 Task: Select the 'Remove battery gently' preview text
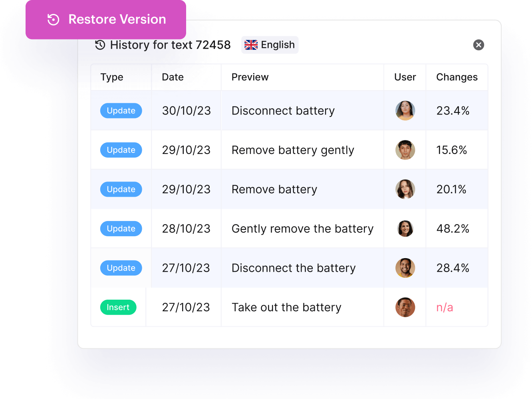pos(293,150)
